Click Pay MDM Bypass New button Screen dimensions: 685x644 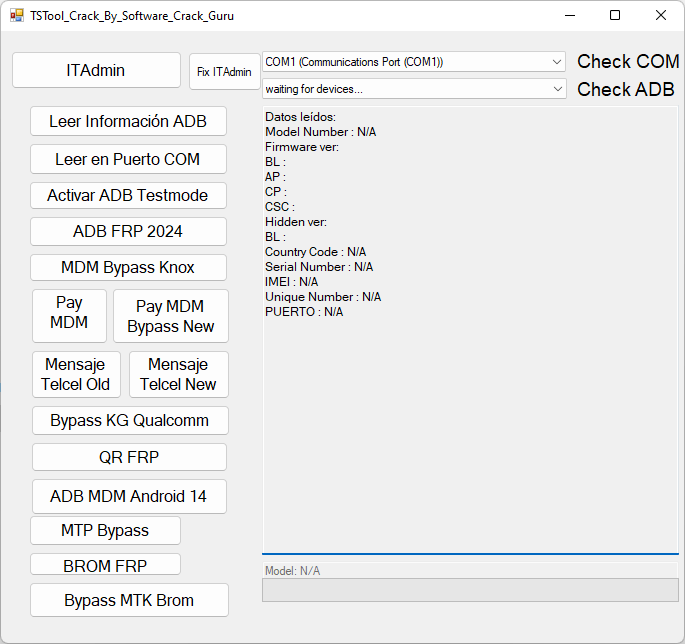click(x=171, y=316)
